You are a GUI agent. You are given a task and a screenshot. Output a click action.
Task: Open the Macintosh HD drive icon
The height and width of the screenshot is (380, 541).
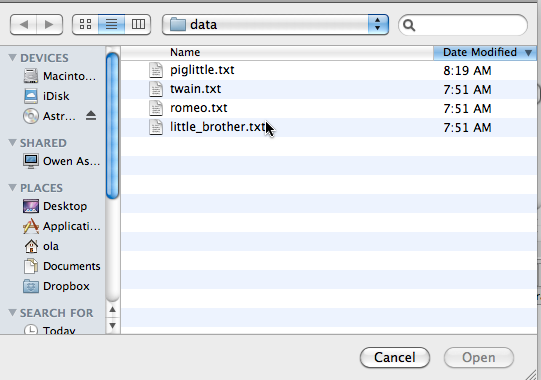pos(31,76)
